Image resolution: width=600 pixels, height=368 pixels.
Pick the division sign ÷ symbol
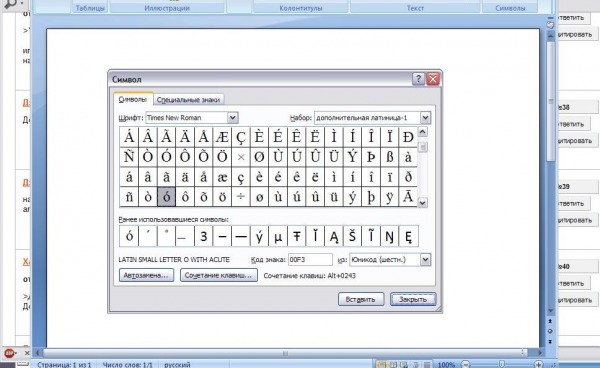(241, 197)
